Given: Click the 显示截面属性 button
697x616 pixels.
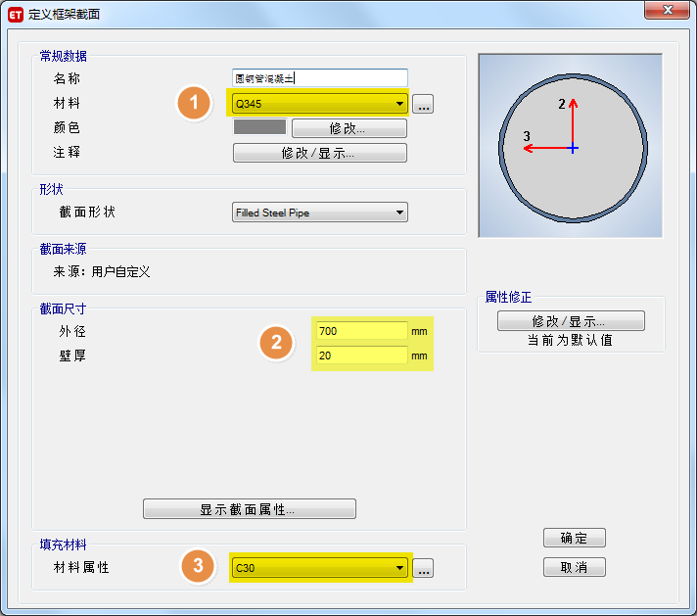Looking at the screenshot, I should coord(249,509).
